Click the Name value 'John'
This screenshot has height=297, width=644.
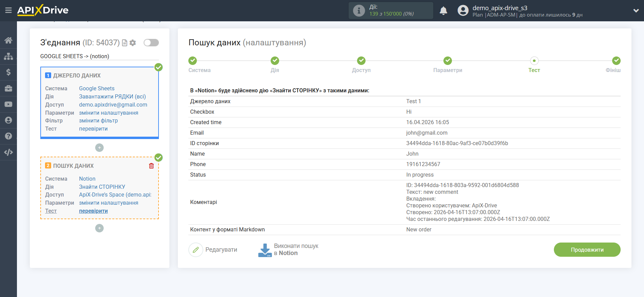(412, 154)
